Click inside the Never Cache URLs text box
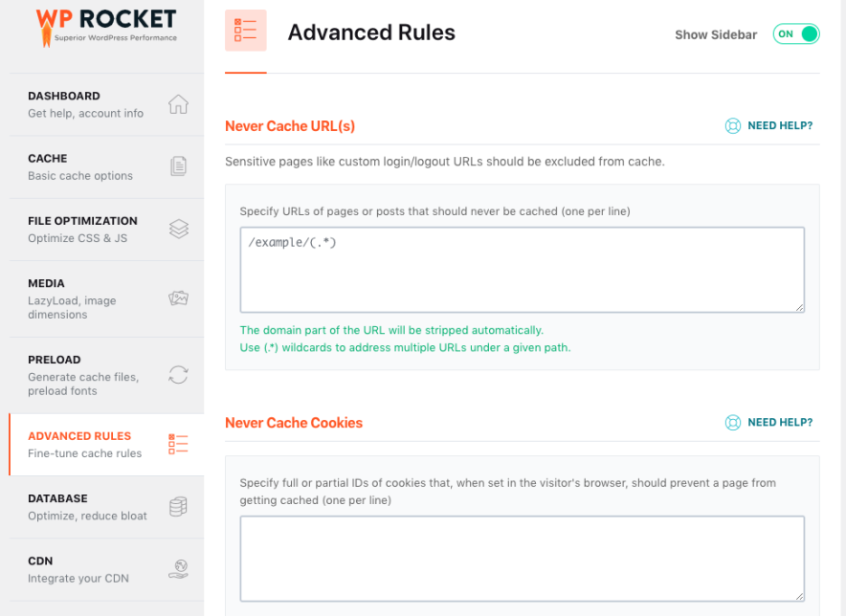 coord(522,270)
